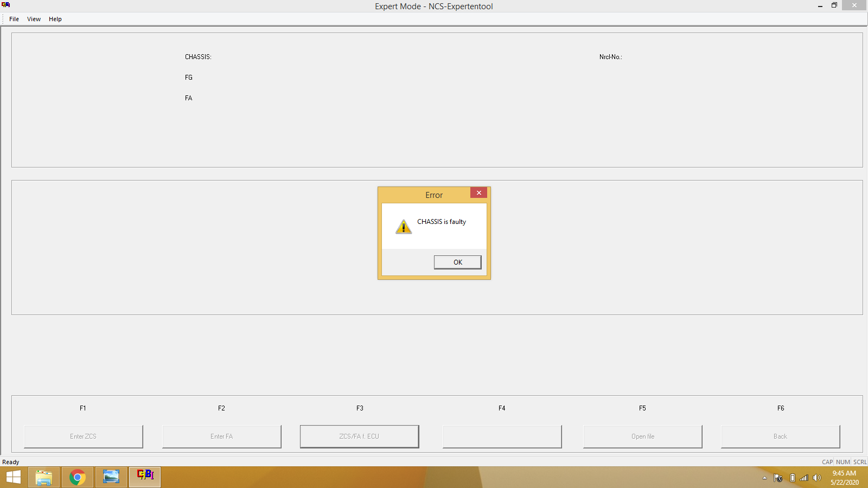Click the Nrcl-No.: label
This screenshot has width=868, height=488.
611,57
